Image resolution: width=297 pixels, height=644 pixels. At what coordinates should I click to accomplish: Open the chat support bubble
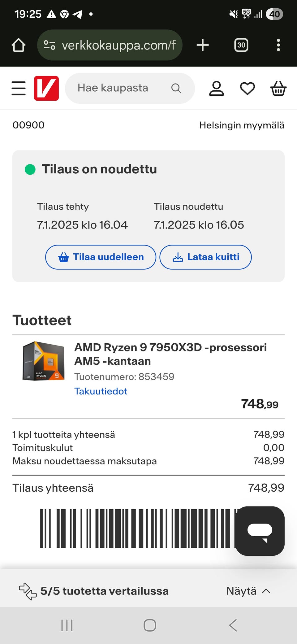pos(260,531)
